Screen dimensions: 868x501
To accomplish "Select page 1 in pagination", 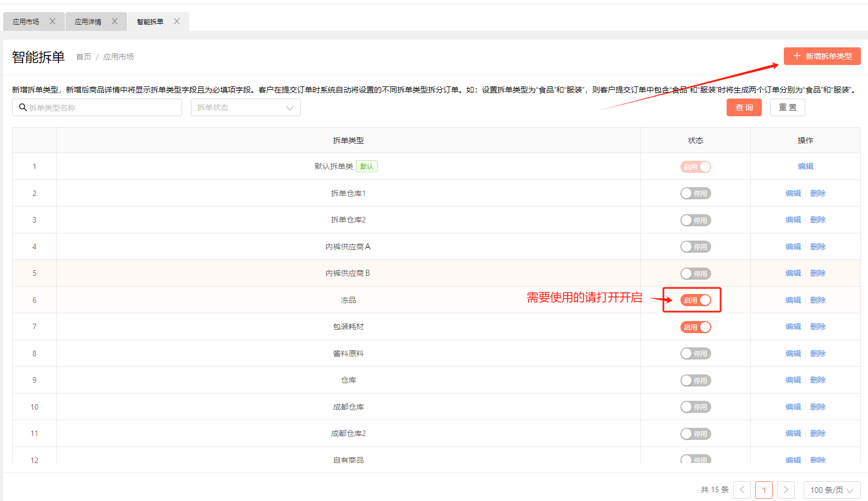I will click(764, 490).
